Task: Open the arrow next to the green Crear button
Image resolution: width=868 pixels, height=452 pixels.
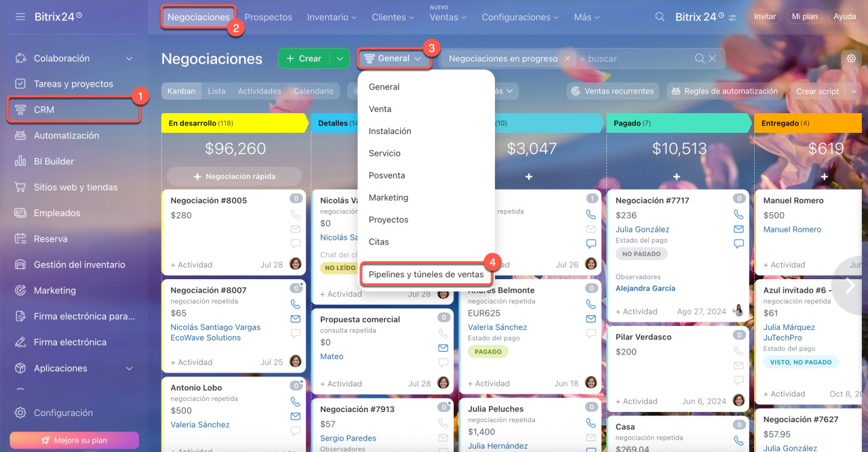Action: (x=340, y=59)
